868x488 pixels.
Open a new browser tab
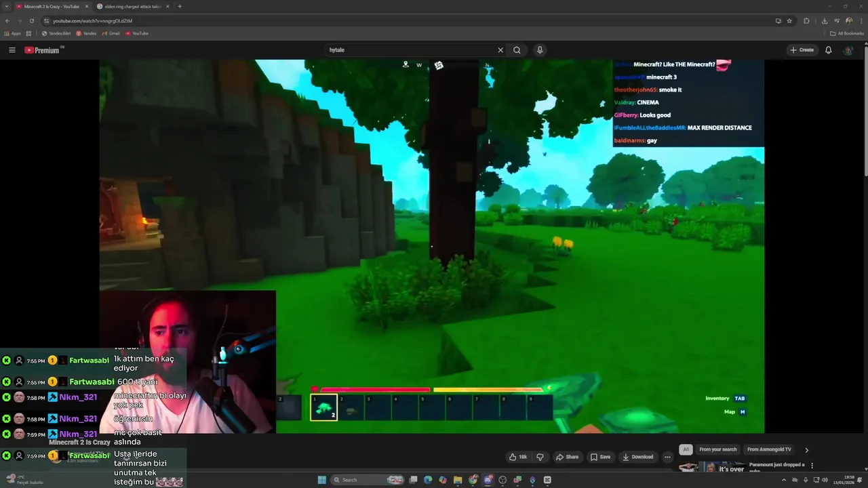pyautogui.click(x=180, y=6)
